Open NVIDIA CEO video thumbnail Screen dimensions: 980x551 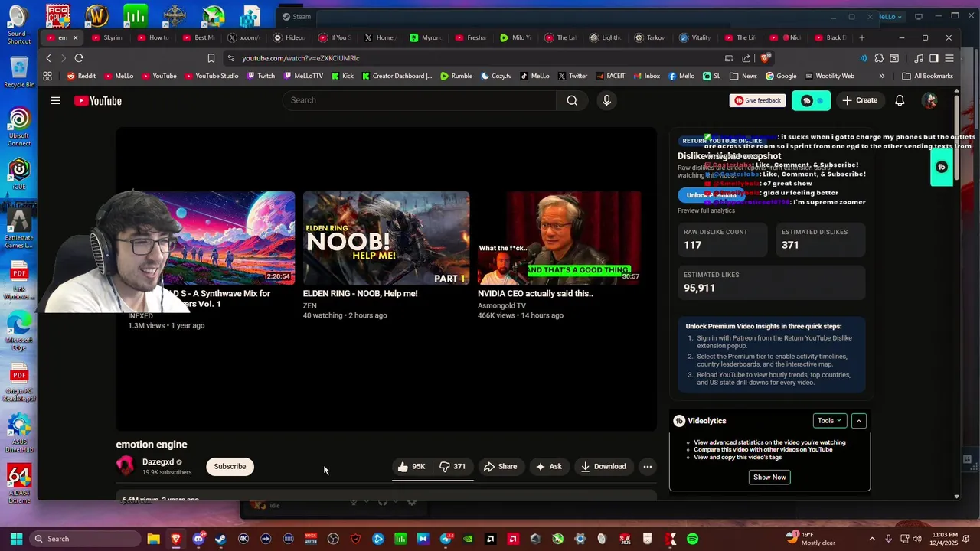tap(560, 238)
